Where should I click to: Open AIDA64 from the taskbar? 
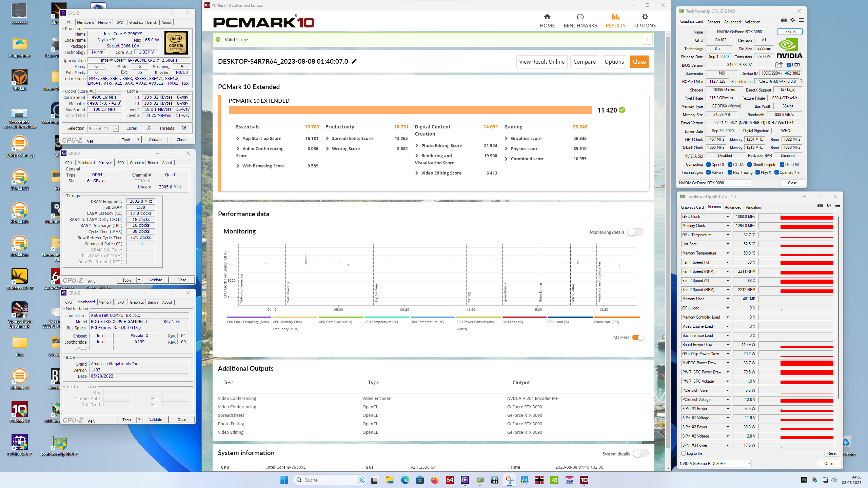[x=450, y=480]
